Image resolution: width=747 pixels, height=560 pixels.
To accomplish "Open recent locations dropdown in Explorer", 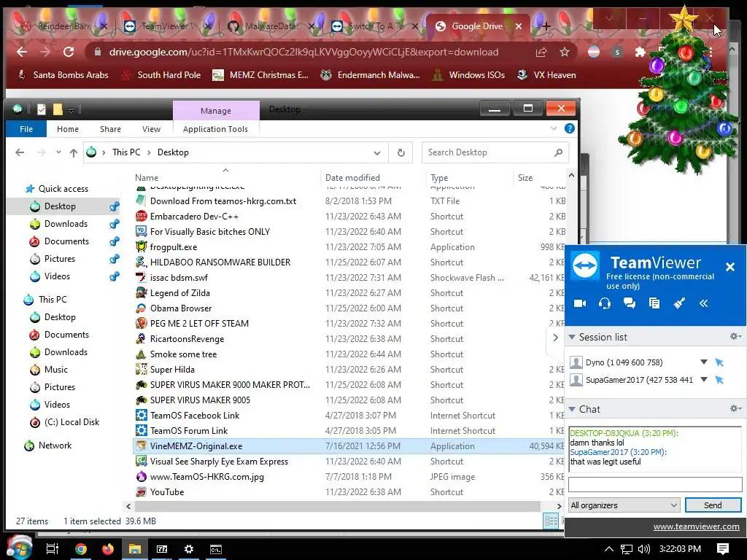I will (58, 152).
